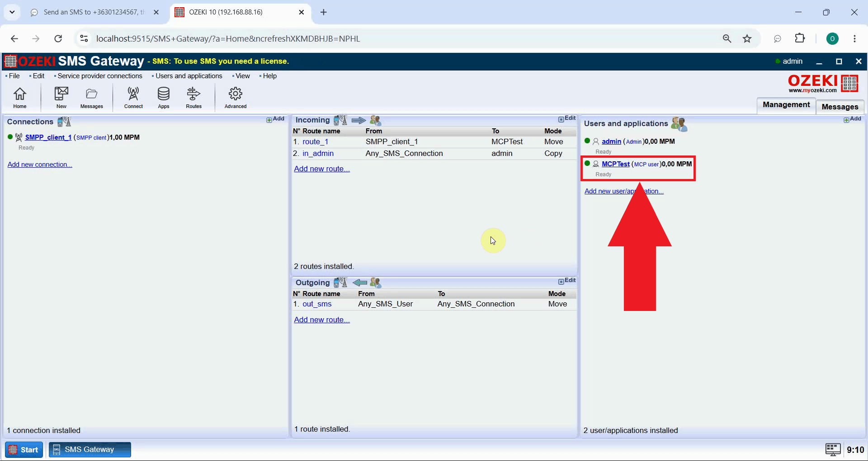Open the route_1 incoming route
The height and width of the screenshot is (461, 868).
tap(315, 141)
